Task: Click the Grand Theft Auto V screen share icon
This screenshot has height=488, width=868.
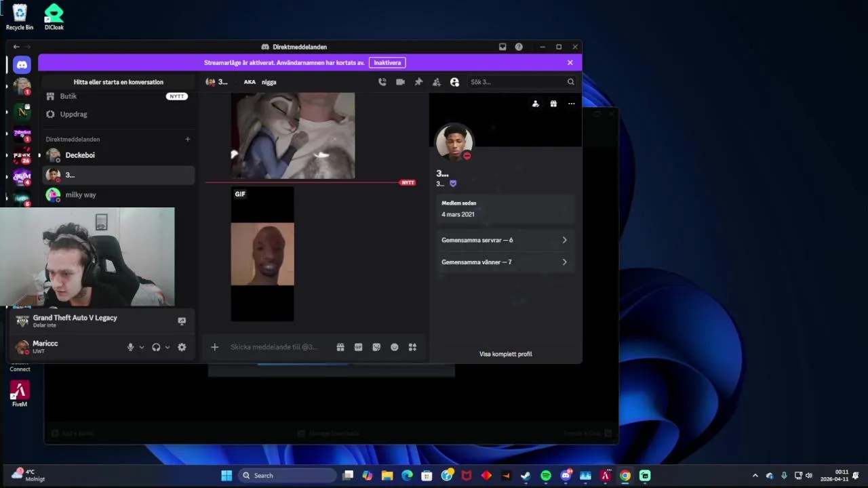Action: click(x=182, y=321)
